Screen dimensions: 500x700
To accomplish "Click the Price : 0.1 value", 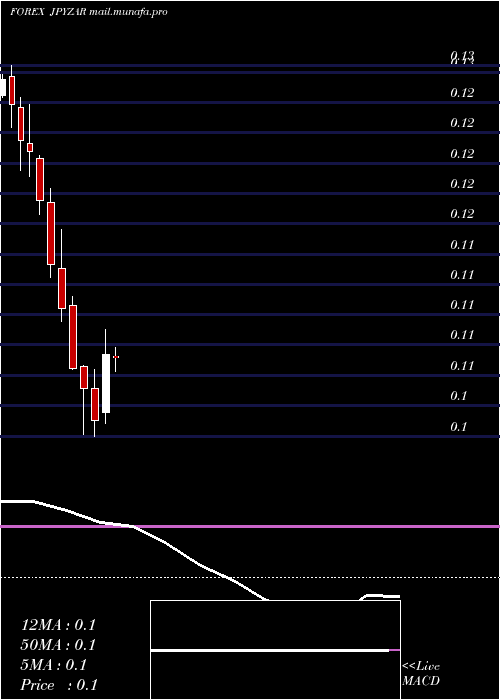I will click(59, 685).
